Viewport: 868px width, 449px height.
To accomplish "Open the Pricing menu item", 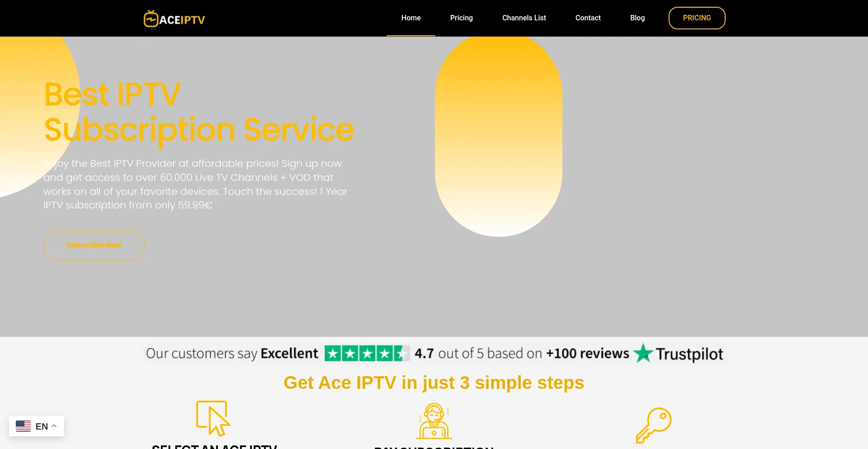I will coord(461,18).
